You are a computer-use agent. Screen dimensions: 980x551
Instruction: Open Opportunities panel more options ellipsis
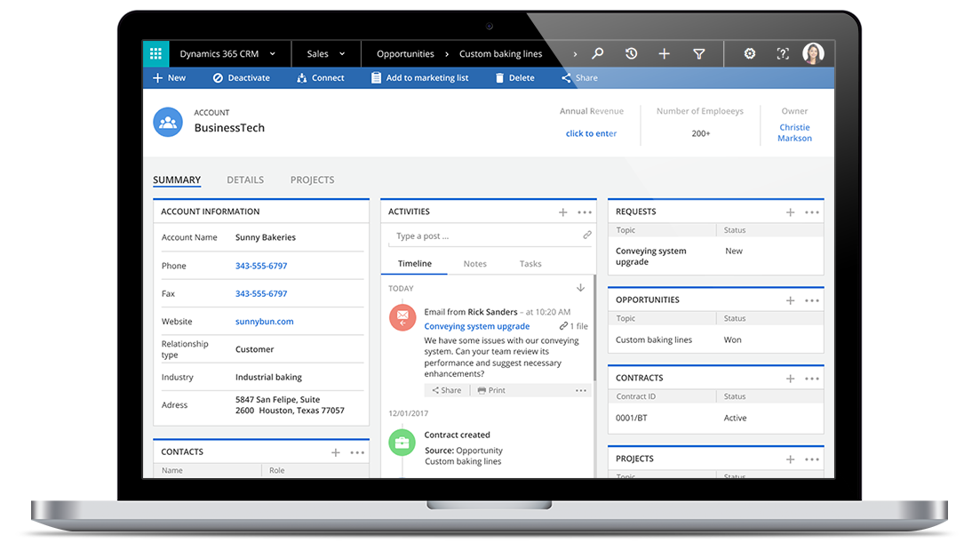pyautogui.click(x=812, y=300)
